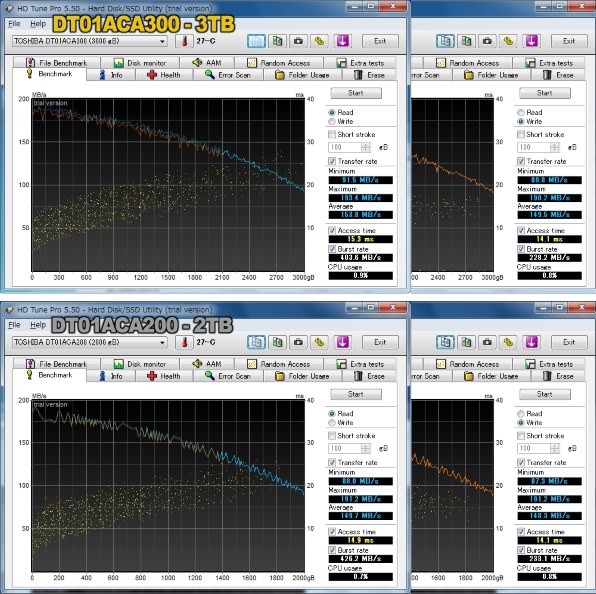Click the camera icon in 2TB write window
Viewport: 596px width, 594px height.
(x=487, y=342)
